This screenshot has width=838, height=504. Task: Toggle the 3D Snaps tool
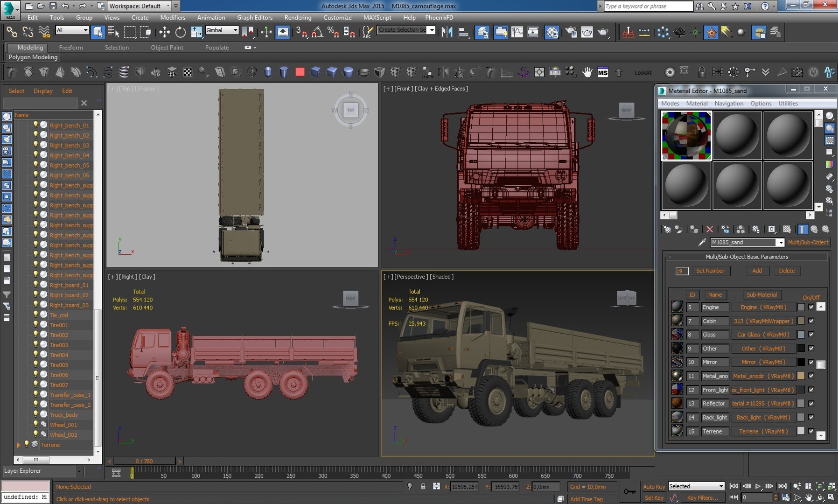pyautogui.click(x=301, y=32)
